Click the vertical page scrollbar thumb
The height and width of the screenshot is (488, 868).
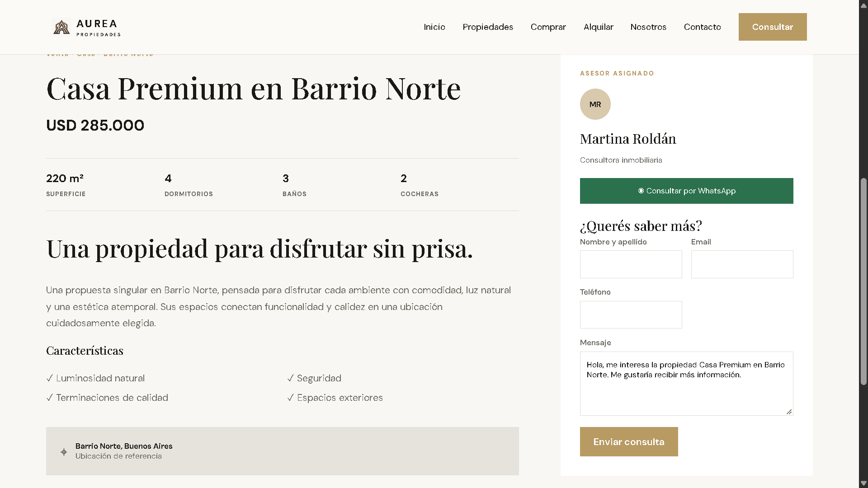pyautogui.click(x=863, y=281)
